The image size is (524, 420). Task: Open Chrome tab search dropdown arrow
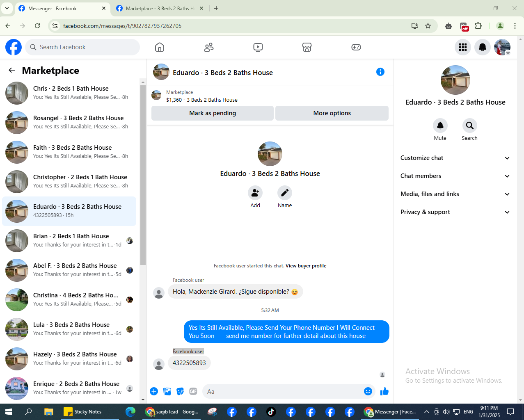(x=7, y=8)
